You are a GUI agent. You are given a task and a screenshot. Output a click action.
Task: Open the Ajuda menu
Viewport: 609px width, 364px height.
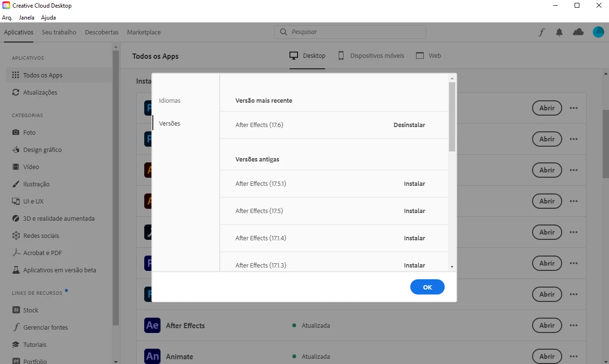coord(48,18)
